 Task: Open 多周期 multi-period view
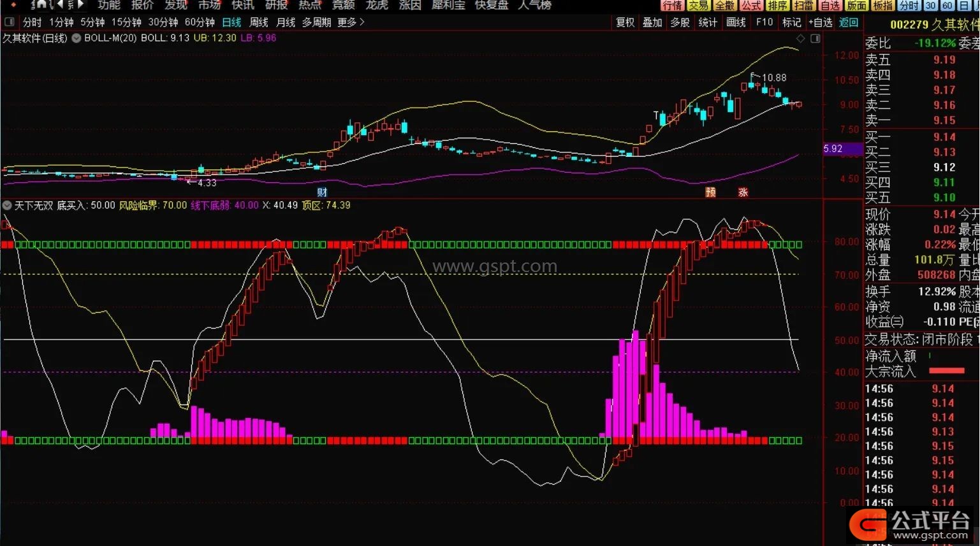[x=316, y=22]
